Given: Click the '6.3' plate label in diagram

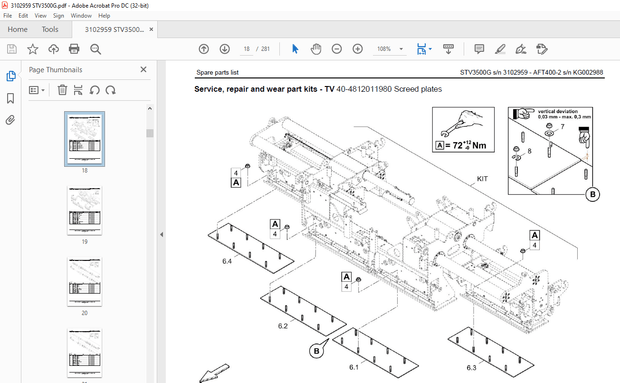Looking at the screenshot, I should click(x=471, y=368).
